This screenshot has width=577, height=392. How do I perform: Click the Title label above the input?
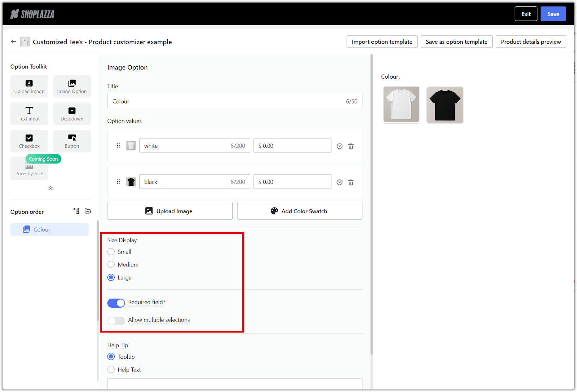click(x=113, y=86)
